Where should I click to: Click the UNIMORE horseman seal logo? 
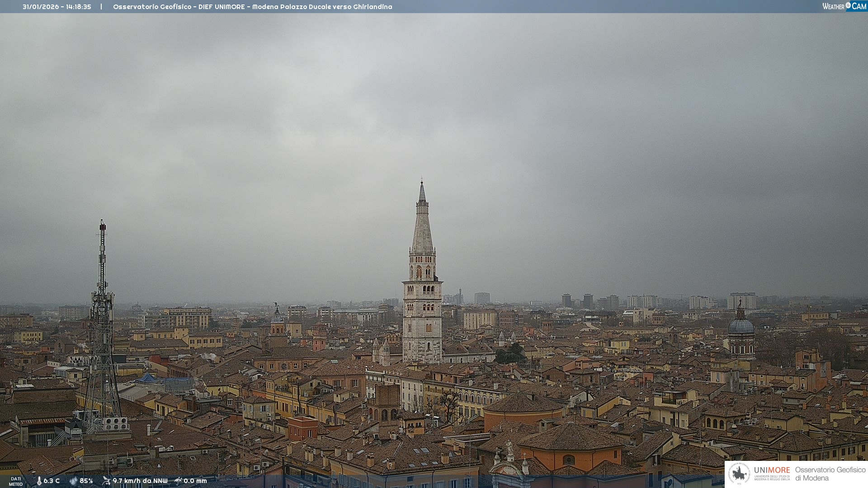tap(739, 474)
